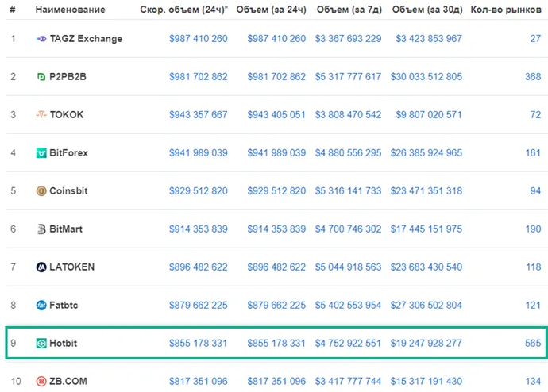Click TOKOK adjusted volume $943 357 667
This screenshot has height=392, width=548.
click(x=199, y=115)
